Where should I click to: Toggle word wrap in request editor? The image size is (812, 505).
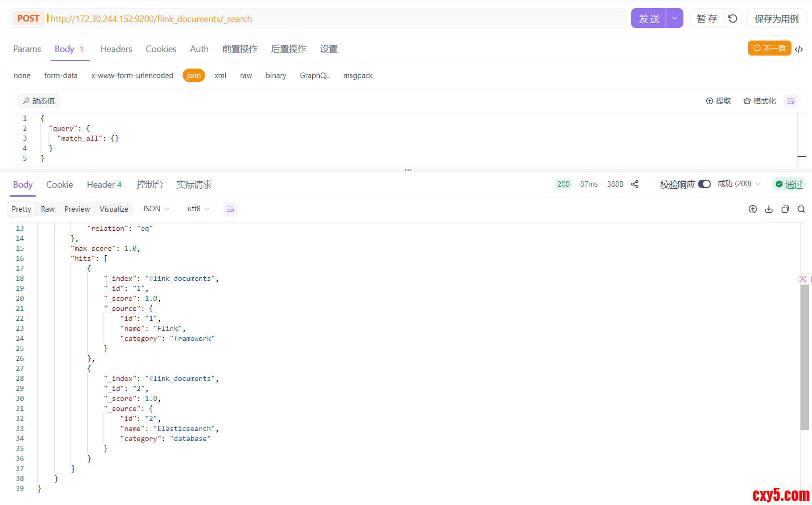pyautogui.click(x=790, y=101)
